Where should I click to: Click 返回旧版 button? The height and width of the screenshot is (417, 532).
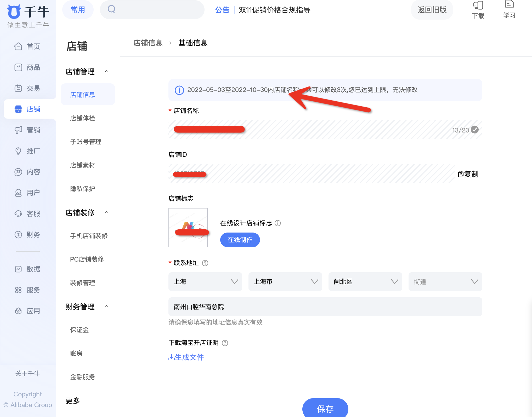coord(432,10)
